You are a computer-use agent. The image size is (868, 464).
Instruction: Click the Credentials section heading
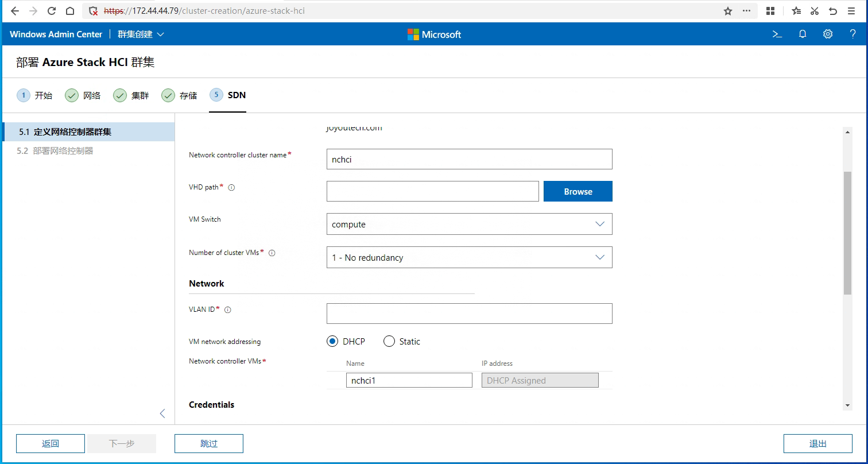[x=212, y=405]
